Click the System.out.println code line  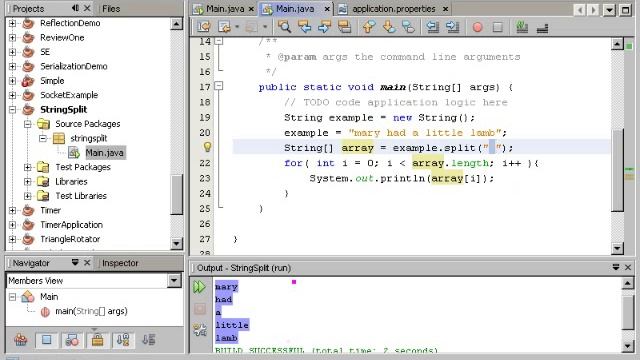point(401,178)
